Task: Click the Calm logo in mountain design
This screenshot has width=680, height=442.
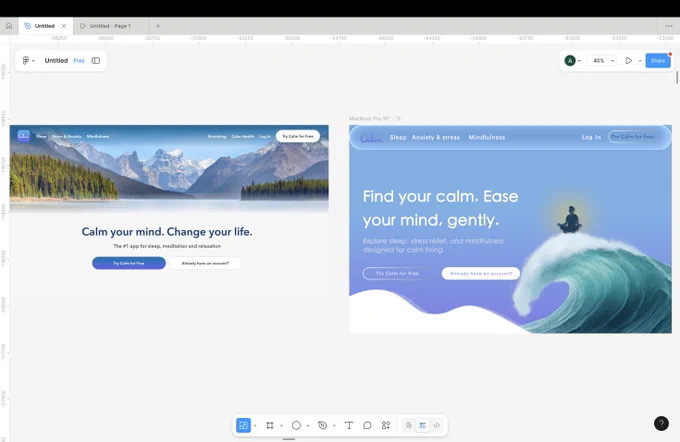Action: tap(23, 136)
